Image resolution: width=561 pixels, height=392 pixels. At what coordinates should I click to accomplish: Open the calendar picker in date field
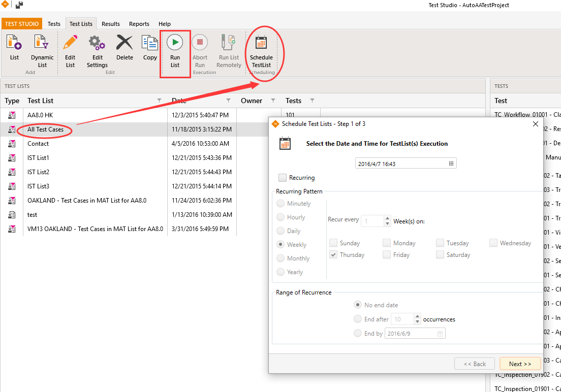pos(451,164)
